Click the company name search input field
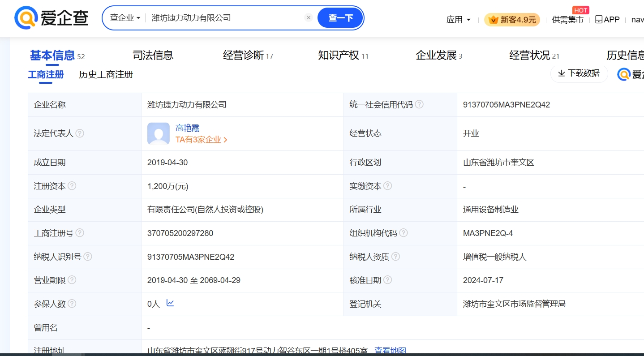The image size is (644, 356). pyautogui.click(x=224, y=18)
